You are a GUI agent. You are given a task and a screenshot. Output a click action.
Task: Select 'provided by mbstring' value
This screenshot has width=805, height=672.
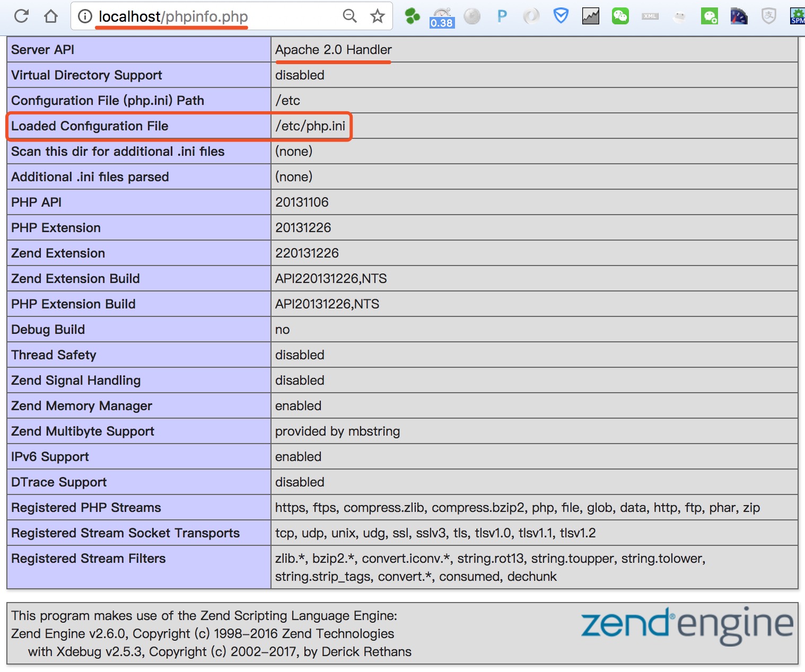337,431
